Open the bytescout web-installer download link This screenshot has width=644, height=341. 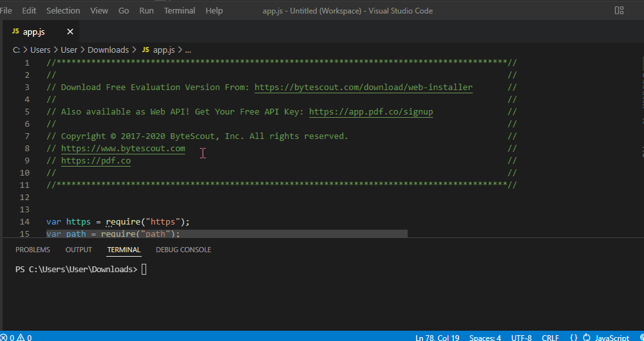tap(363, 88)
